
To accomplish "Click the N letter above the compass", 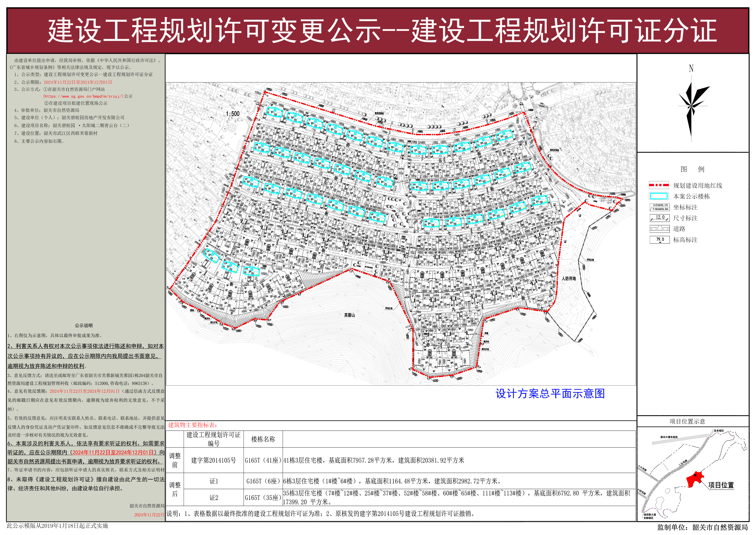I will [x=691, y=69].
